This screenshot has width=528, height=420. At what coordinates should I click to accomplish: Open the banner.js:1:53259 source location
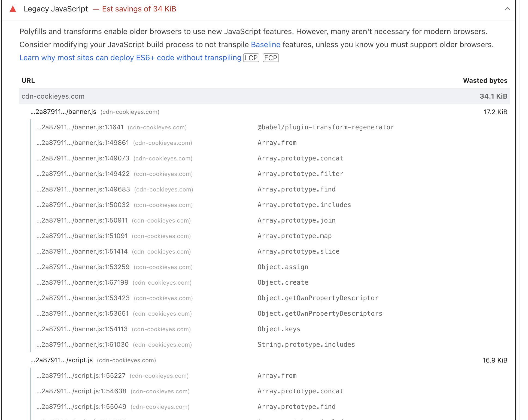83,267
